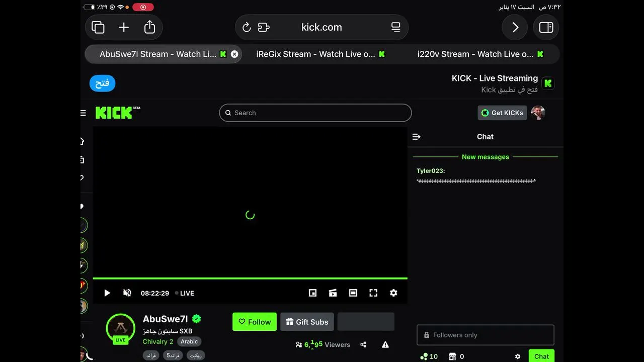Open chat settings gear
The image size is (644, 362).
pyautogui.click(x=518, y=356)
